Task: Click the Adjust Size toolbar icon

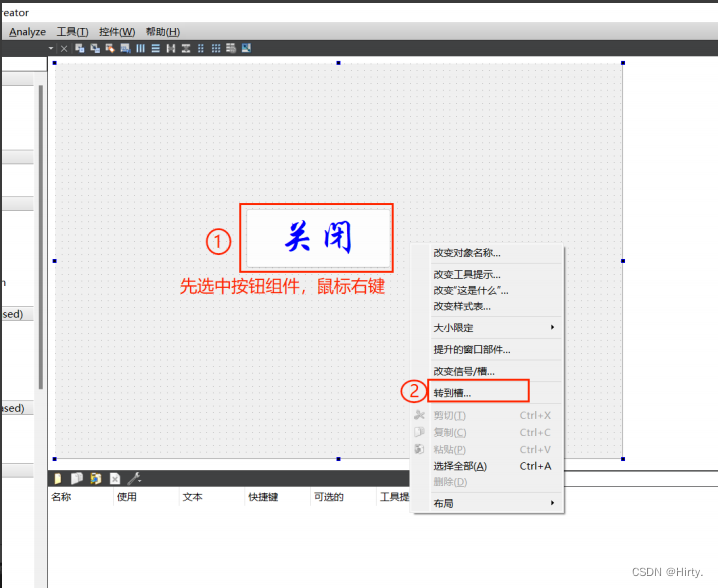Action: point(246,48)
